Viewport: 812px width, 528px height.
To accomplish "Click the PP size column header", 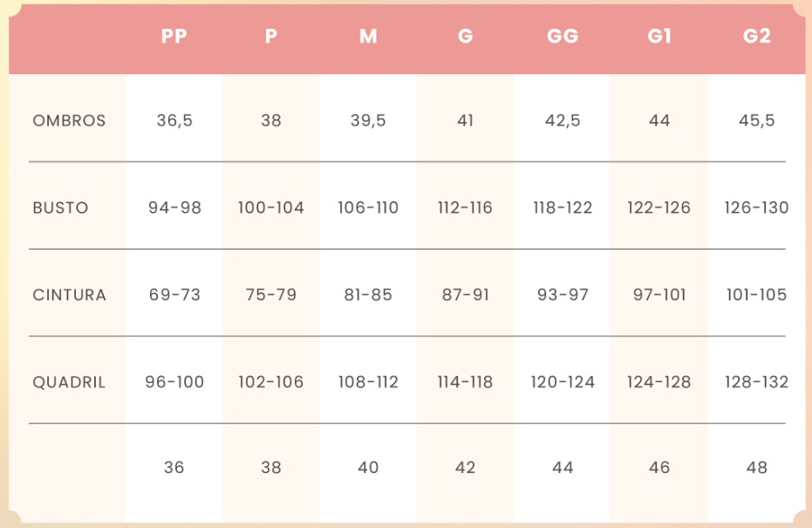I will (174, 36).
